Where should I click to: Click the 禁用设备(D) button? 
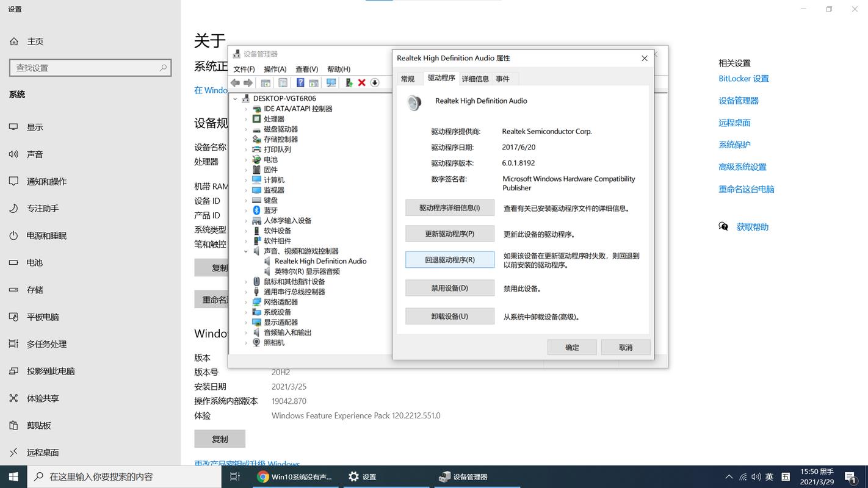(450, 288)
